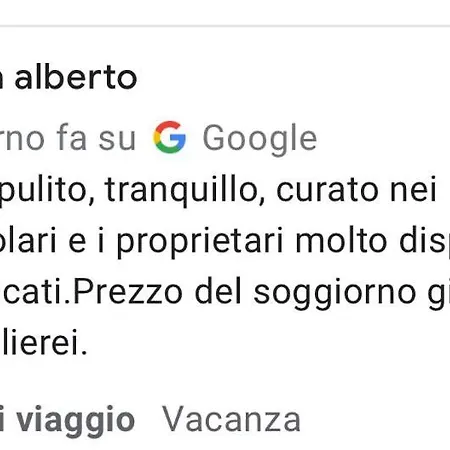Click the word 'curato' in the review

327,191
